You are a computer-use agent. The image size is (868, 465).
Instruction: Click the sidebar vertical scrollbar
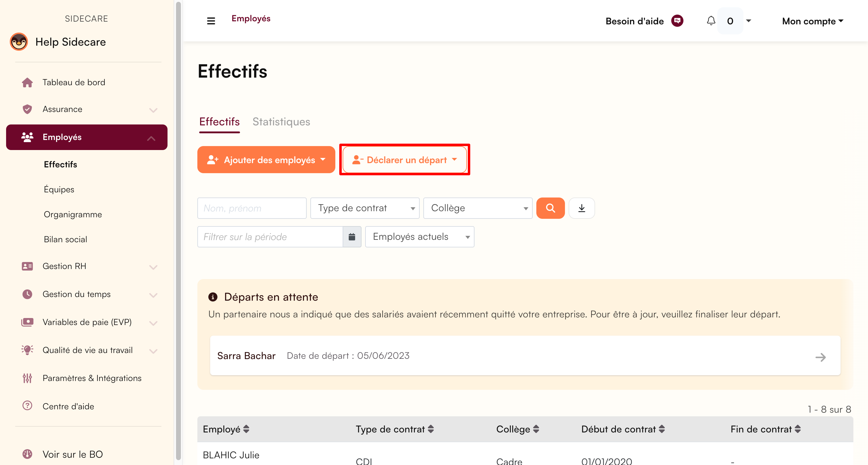[x=178, y=231]
